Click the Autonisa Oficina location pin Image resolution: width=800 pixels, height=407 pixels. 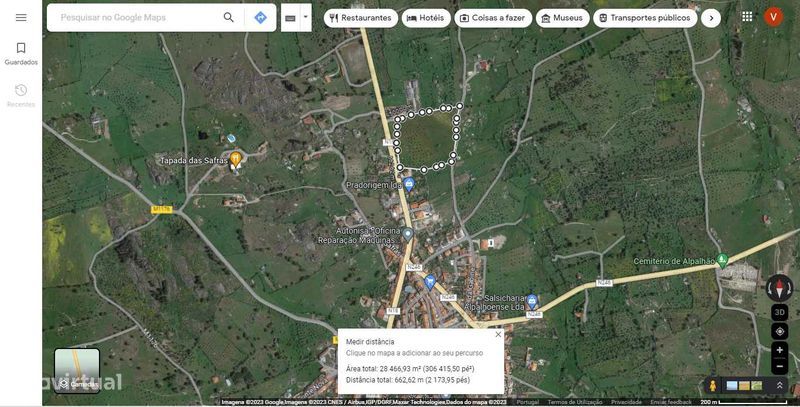(407, 235)
